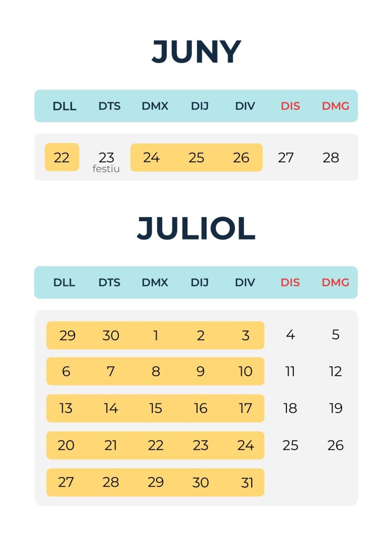Select the highlighted 22 in the June row
The height and width of the screenshot is (538, 392).
tap(62, 157)
